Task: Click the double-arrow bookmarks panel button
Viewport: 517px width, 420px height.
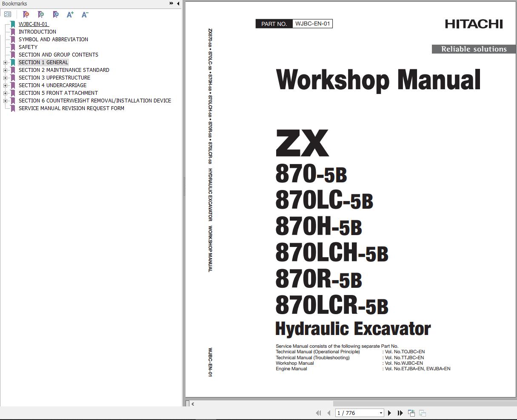Action: 171,3
